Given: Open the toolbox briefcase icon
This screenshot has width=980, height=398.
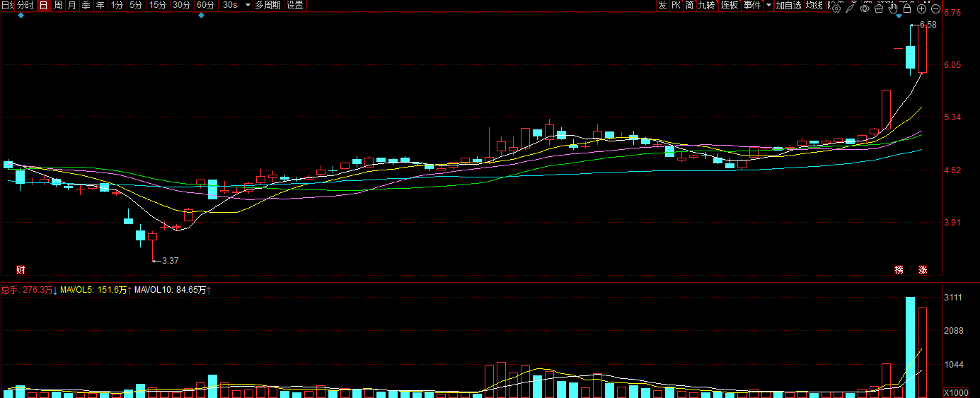Looking at the screenshot, I should pyautogui.click(x=879, y=8).
